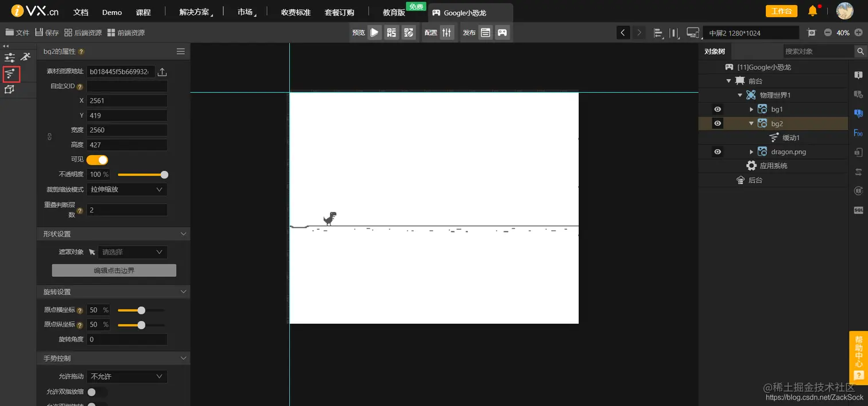Open the Fx function icon on right bar

point(858,133)
